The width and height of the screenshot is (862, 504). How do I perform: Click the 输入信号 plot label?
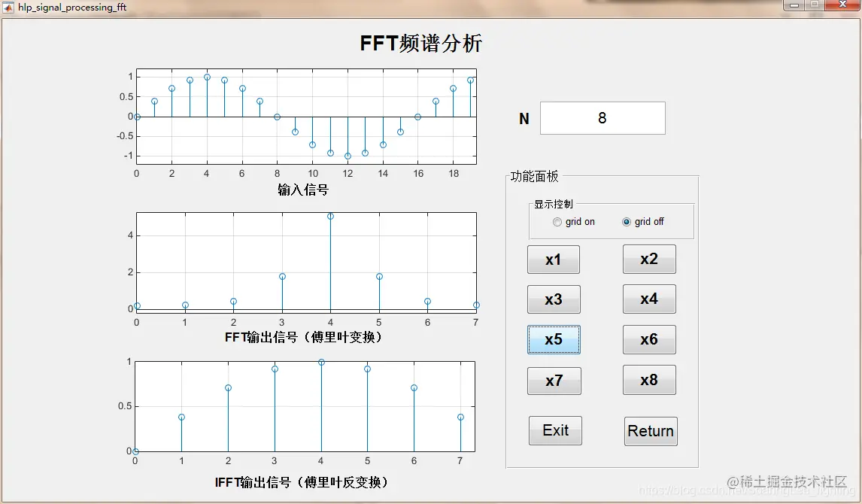pyautogui.click(x=303, y=190)
